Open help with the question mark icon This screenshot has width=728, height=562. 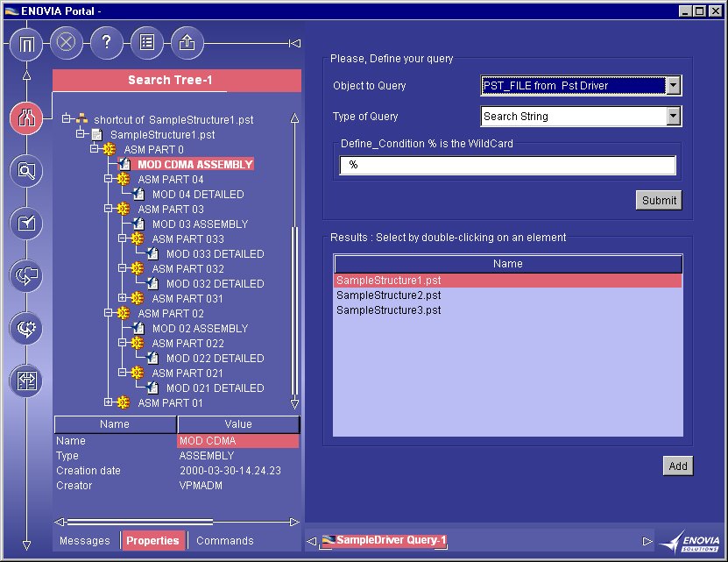point(106,43)
